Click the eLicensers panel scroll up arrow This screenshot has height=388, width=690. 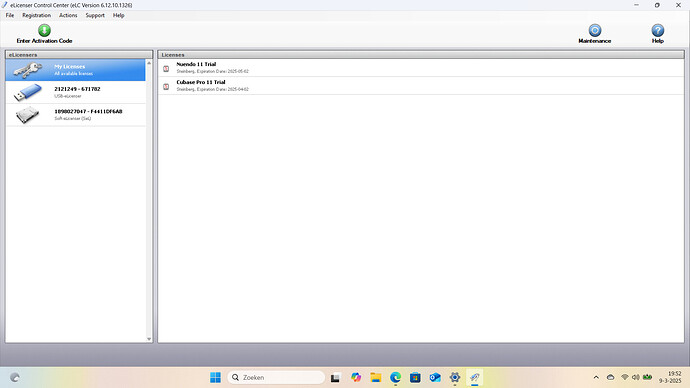(149, 63)
